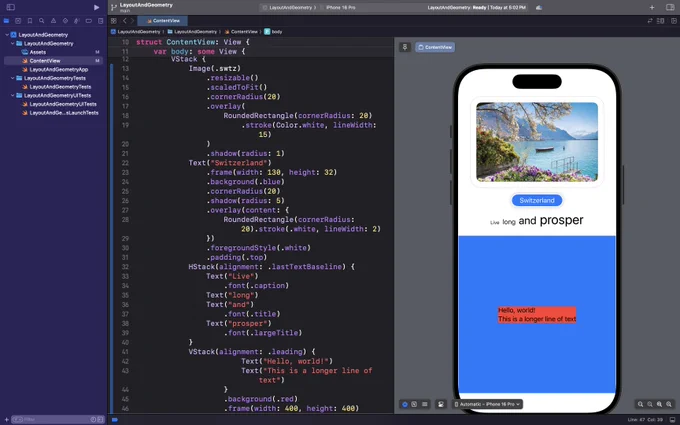Collapse the LayoutAndGeometryTests group chevron
The height and width of the screenshot is (425, 680).
tap(13, 78)
